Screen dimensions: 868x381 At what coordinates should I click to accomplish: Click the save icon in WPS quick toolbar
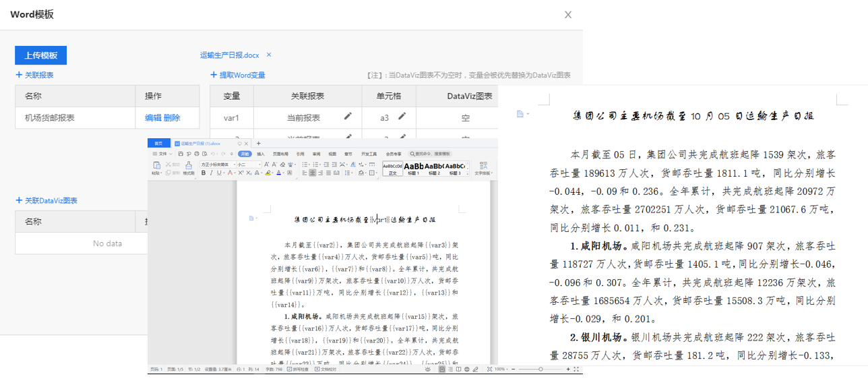(x=181, y=154)
